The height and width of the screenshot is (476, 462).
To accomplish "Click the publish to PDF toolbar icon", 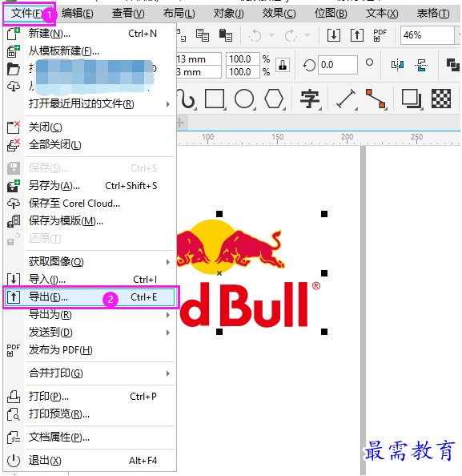I will tap(380, 35).
